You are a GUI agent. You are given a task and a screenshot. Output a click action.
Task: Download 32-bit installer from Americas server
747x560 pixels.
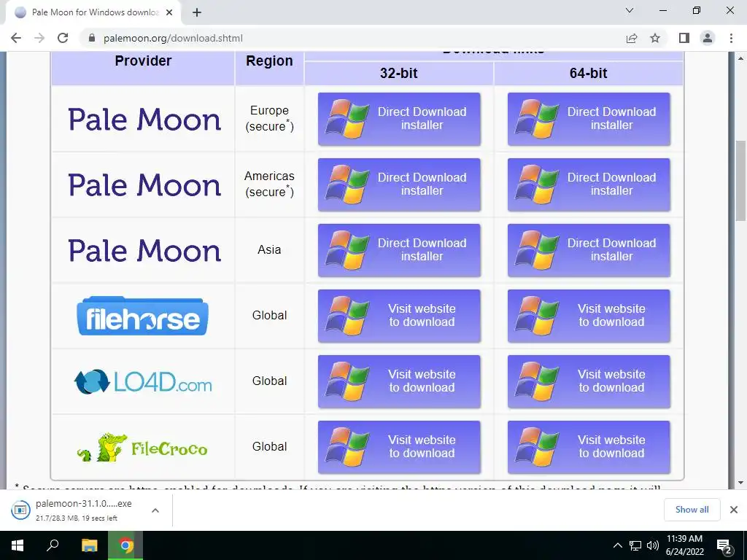(399, 184)
